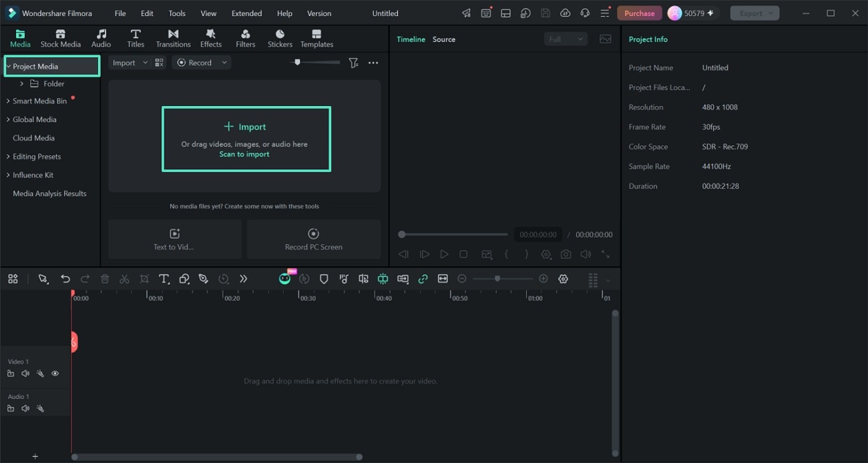This screenshot has width=868, height=463.
Task: Click the preview fullscreen expand icon
Action: coord(605,254)
